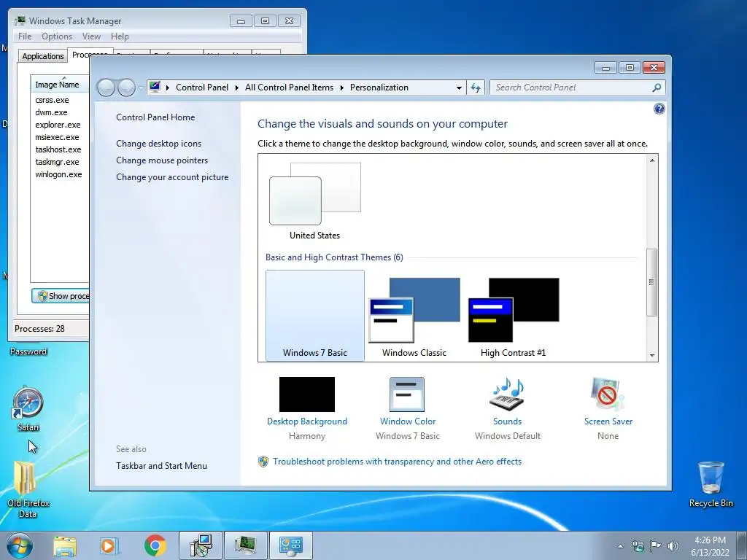Open the Start menu orb

pyautogui.click(x=20, y=545)
